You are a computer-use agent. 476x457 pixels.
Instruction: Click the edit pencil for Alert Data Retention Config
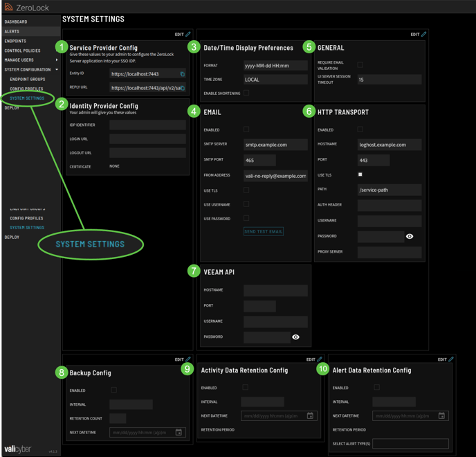[451, 359]
